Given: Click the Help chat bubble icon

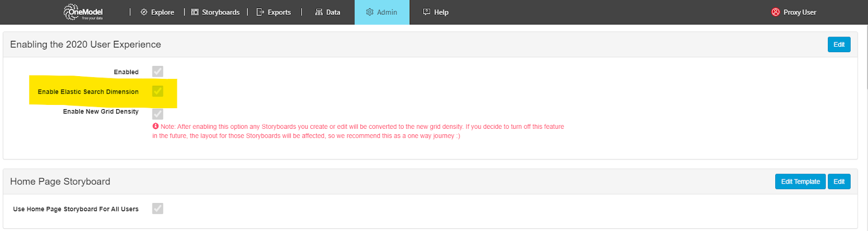Looking at the screenshot, I should pyautogui.click(x=427, y=12).
